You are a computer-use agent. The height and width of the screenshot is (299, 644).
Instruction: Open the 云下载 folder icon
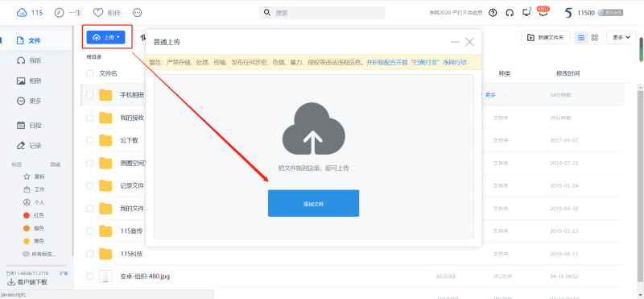point(105,141)
